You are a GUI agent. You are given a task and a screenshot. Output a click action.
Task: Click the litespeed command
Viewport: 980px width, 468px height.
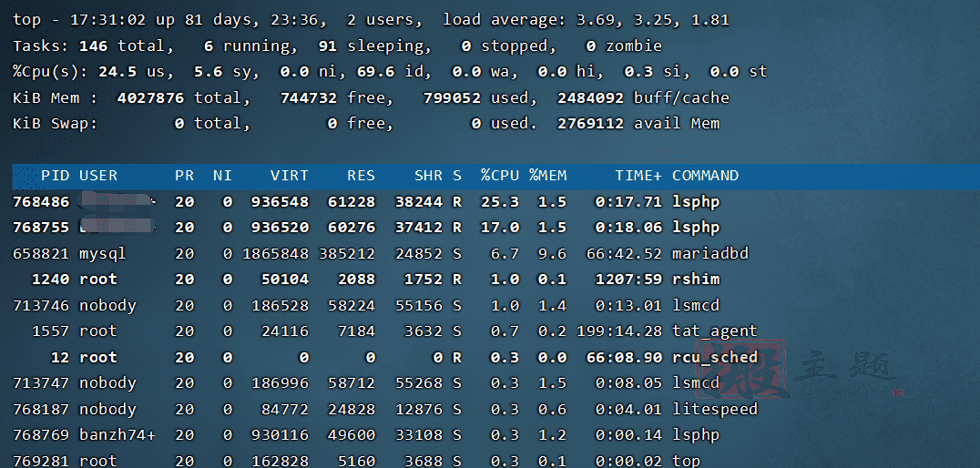click(x=715, y=409)
